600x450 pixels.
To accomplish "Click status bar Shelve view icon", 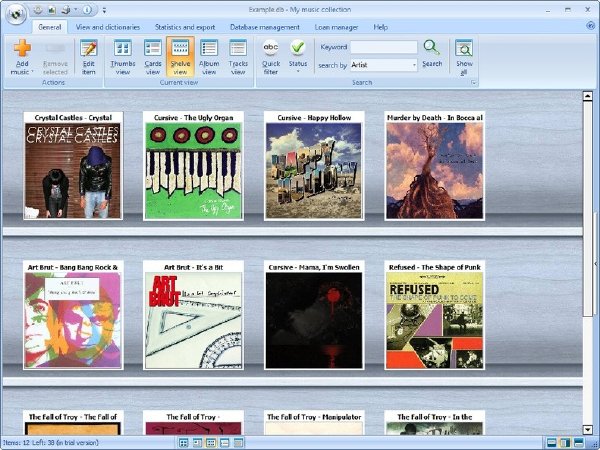I will click(x=211, y=443).
